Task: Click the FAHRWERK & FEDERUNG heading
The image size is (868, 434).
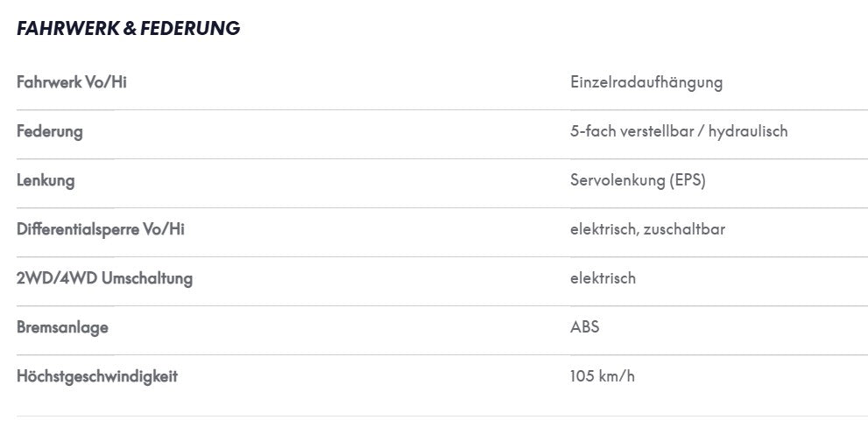Action: 129,28
